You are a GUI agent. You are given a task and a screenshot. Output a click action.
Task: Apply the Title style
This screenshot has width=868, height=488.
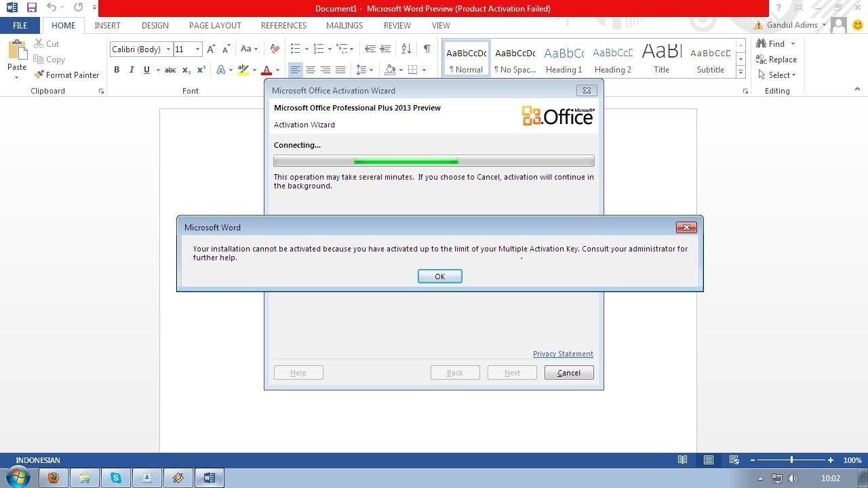pos(661,59)
